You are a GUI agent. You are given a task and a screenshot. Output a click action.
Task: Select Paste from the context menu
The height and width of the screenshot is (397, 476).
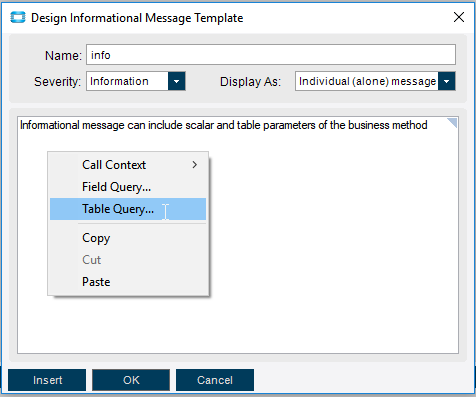[128, 282]
